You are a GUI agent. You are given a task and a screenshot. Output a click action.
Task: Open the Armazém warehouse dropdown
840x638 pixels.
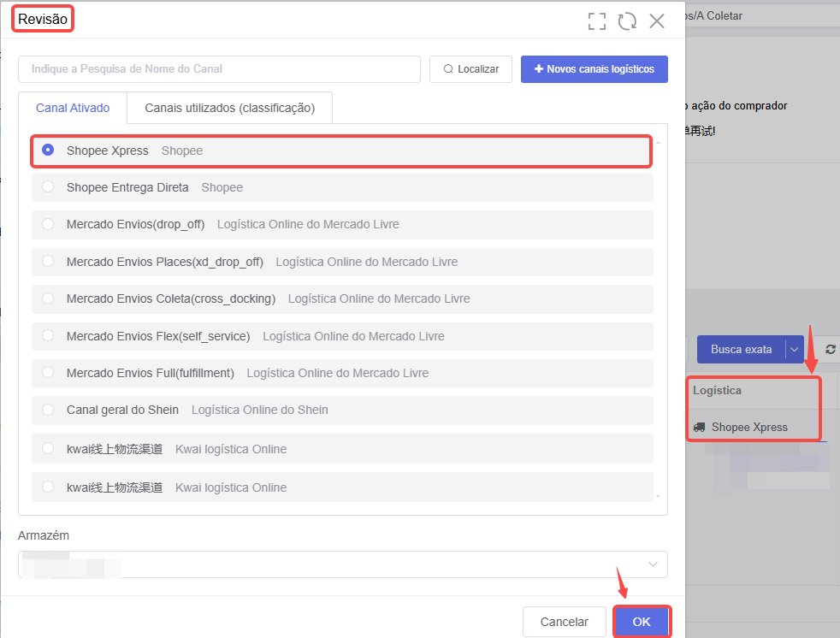[x=343, y=564]
